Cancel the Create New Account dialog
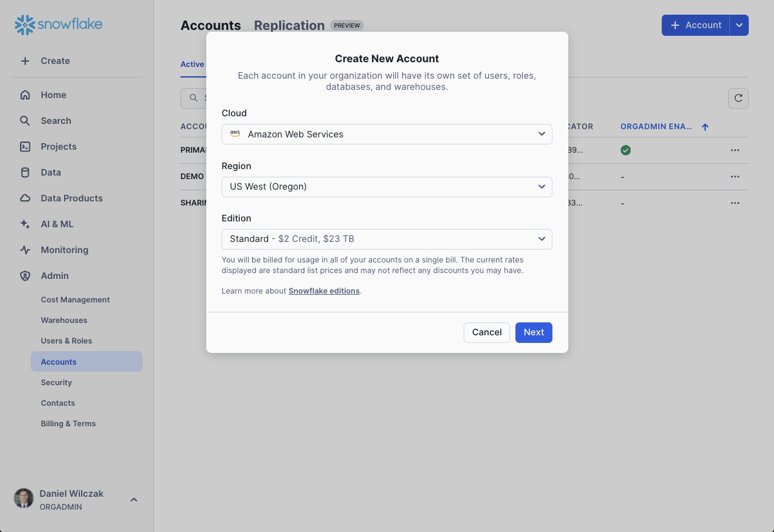 pyautogui.click(x=487, y=332)
